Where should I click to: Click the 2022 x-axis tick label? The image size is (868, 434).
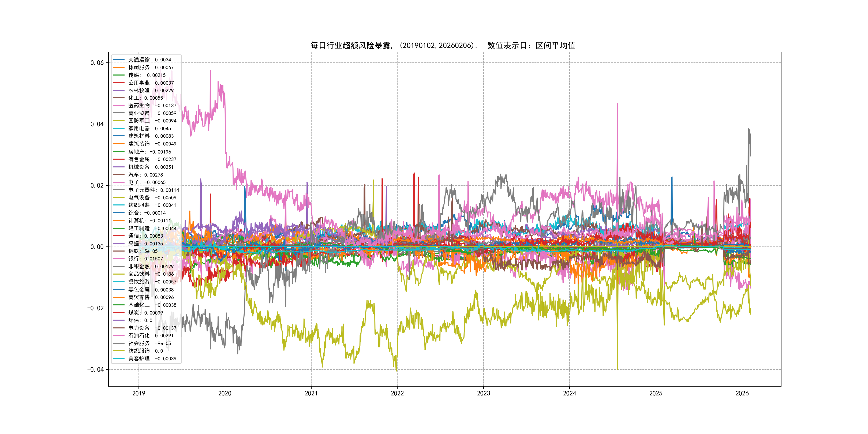point(397,393)
